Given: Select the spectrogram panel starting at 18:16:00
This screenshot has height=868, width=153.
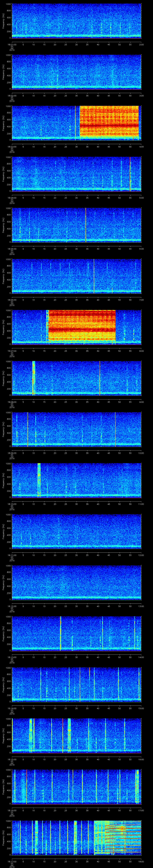Looking at the screenshot, I should click(x=76, y=787).
